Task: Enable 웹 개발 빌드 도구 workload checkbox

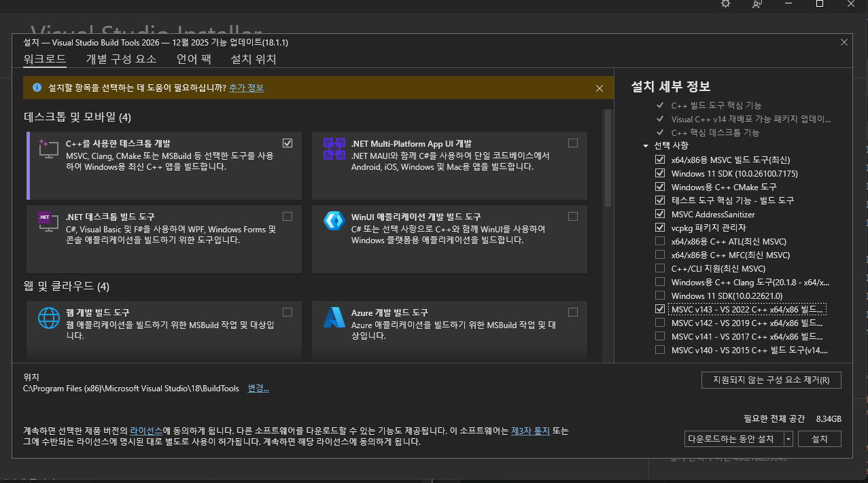Action: coord(288,312)
